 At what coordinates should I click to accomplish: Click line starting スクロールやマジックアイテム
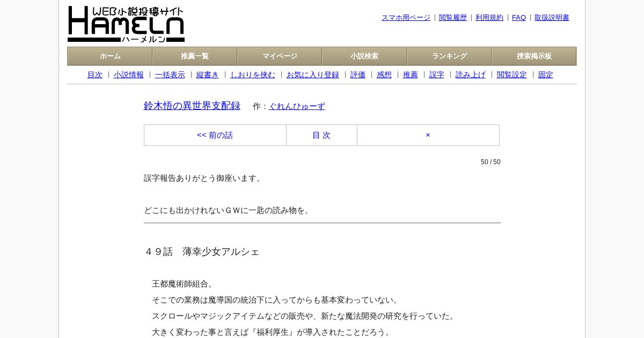304,316
